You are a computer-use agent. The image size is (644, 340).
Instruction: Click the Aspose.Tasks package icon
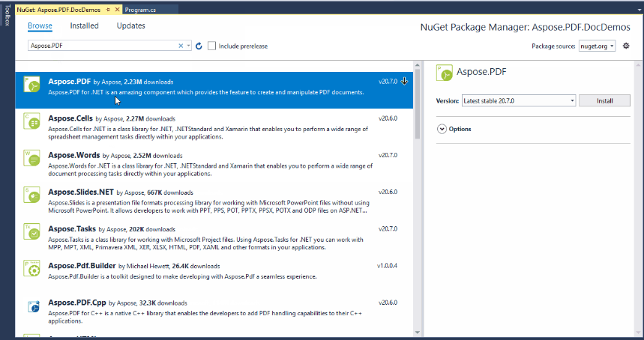tap(33, 231)
